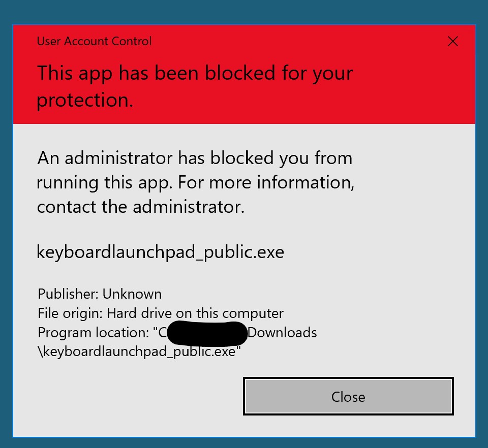Click the 'Publisher:' label

68,294
